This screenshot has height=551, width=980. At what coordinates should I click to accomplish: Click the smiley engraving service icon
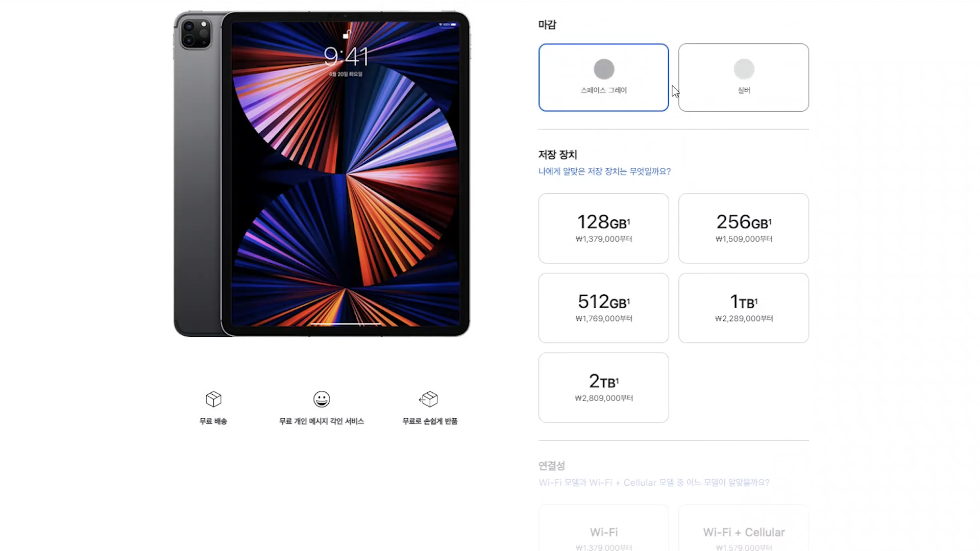[322, 399]
